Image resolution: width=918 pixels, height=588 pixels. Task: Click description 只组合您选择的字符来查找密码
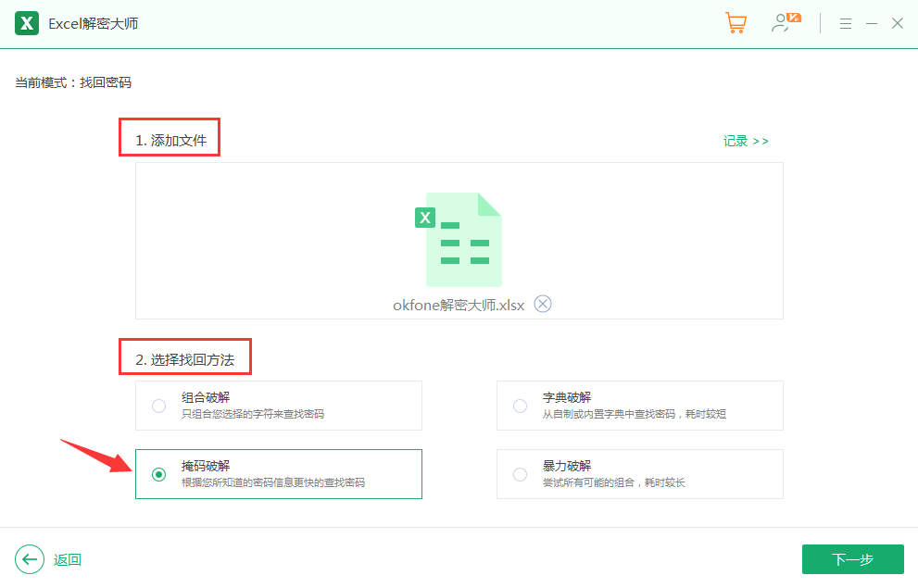252,414
